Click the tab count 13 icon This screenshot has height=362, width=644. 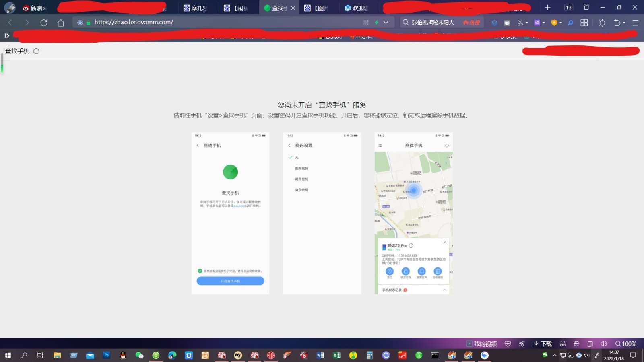pyautogui.click(x=569, y=7)
